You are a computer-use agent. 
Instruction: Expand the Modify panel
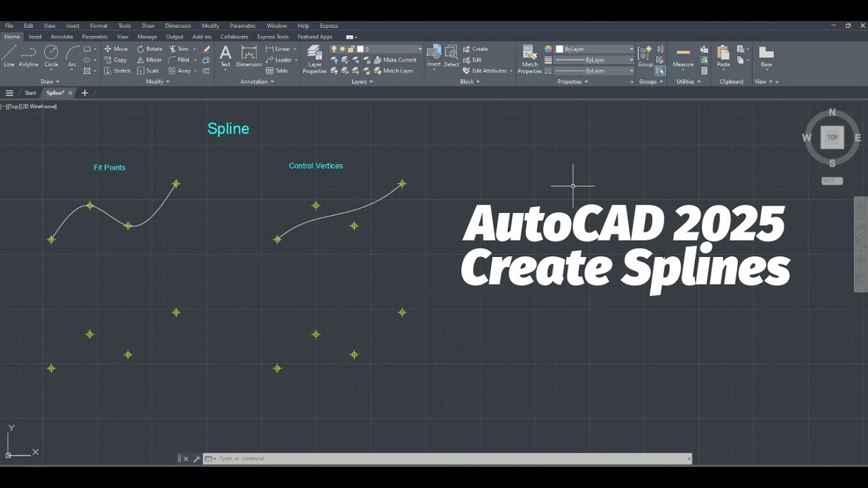click(x=158, y=81)
